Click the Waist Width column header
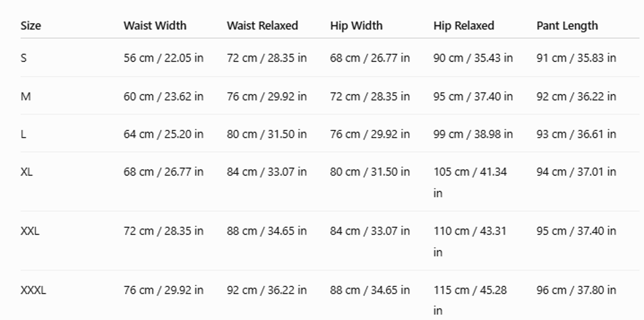This screenshot has width=644, height=320. (155, 26)
